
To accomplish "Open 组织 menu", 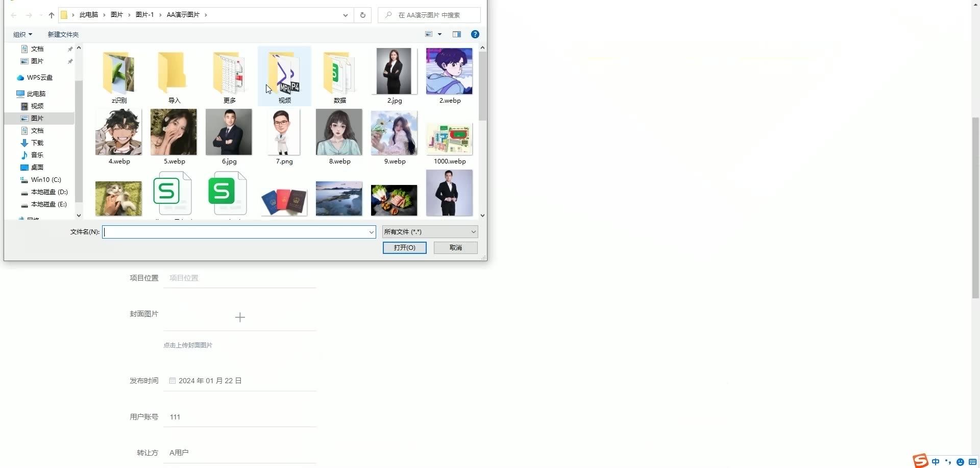I will pos(22,34).
